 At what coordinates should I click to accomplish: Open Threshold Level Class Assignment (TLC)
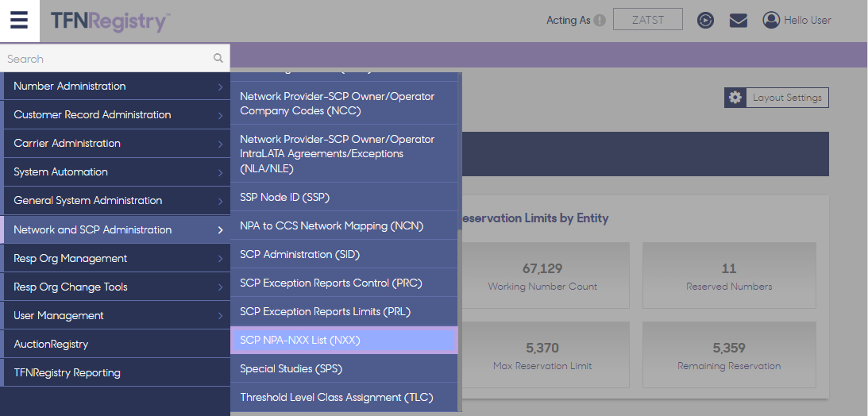pyautogui.click(x=344, y=398)
